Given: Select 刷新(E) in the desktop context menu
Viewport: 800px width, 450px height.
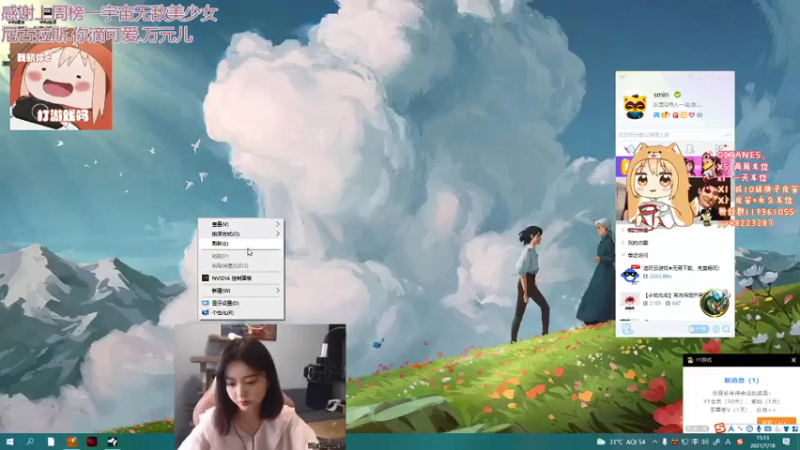Looking at the screenshot, I should click(x=241, y=243).
